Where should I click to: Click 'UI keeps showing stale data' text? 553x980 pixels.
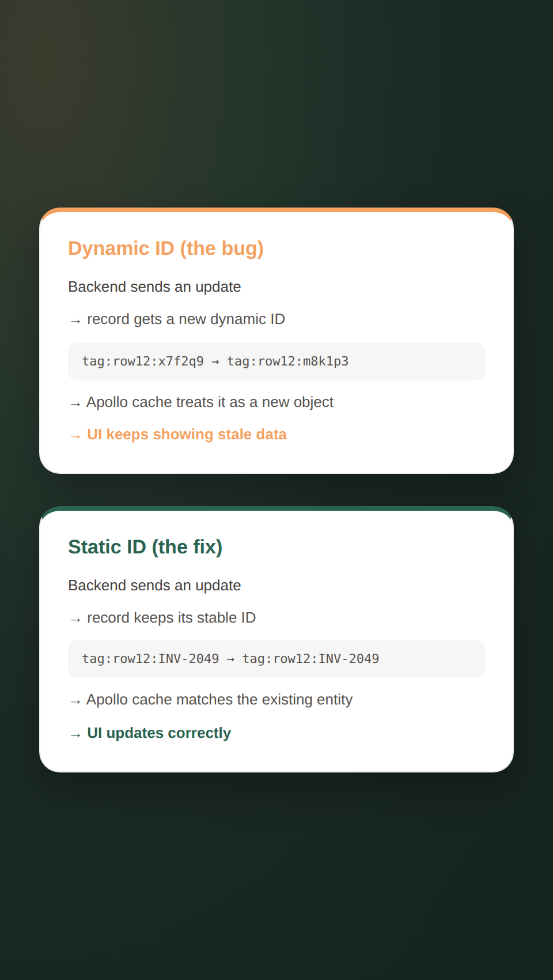point(187,435)
